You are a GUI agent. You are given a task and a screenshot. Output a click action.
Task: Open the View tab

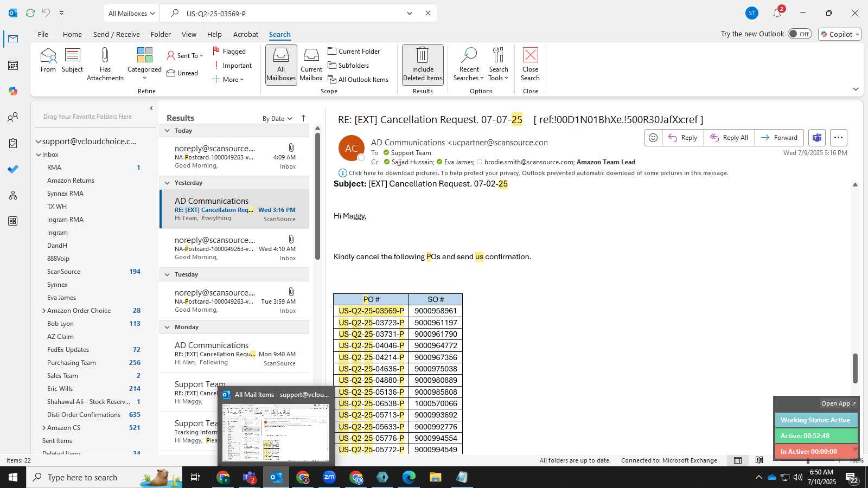pyautogui.click(x=189, y=34)
